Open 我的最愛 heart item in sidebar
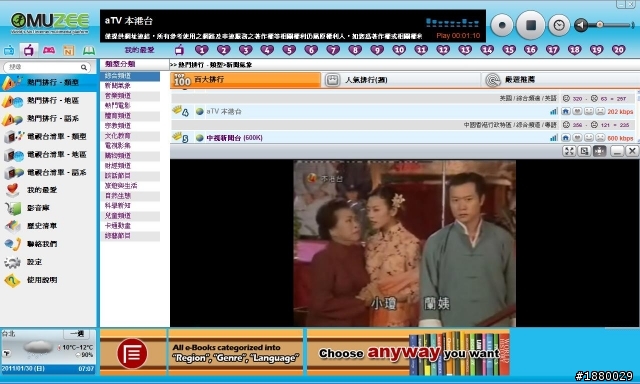The width and height of the screenshot is (640, 384). tap(48, 190)
